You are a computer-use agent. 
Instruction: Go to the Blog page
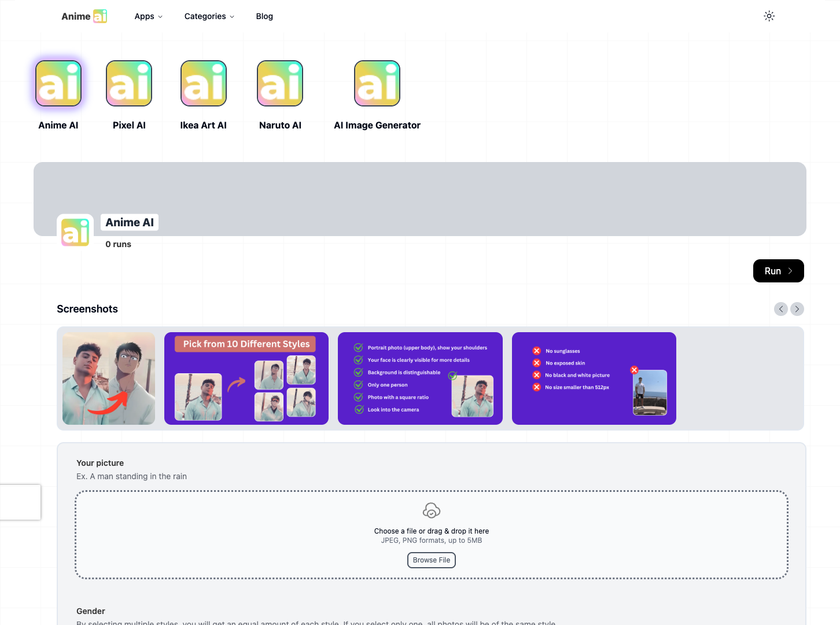pyautogui.click(x=264, y=16)
